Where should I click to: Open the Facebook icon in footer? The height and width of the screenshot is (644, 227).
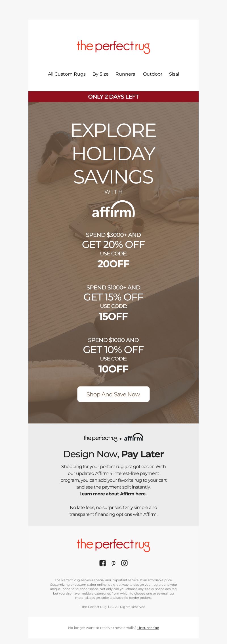click(102, 563)
